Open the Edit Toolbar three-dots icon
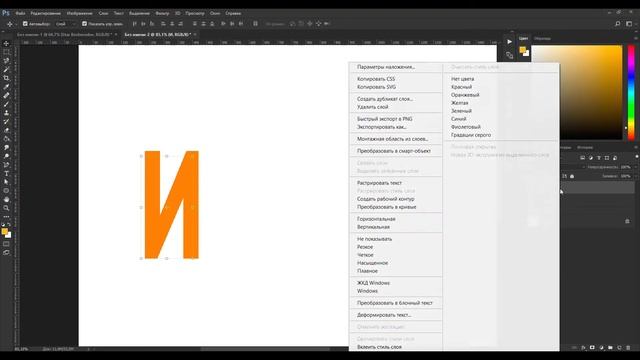640x360 pixels. [6, 217]
